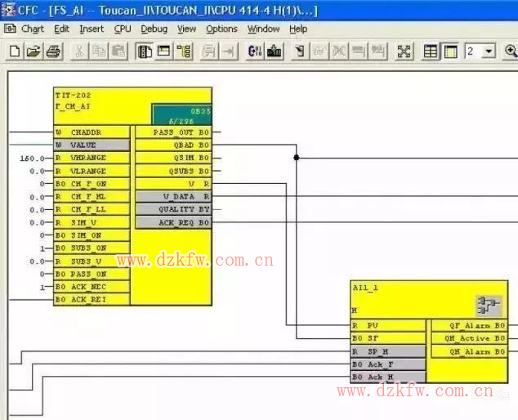Select the VHRANGE input pin
Viewport: 518px width, 420px height.
click(92, 158)
